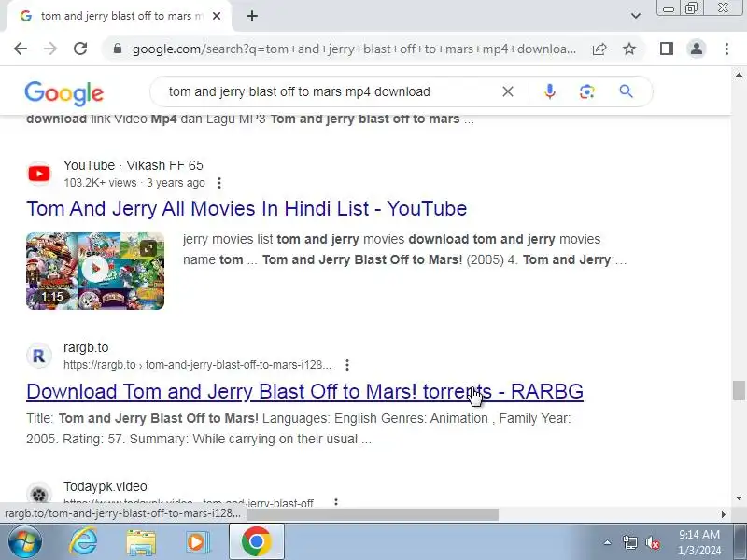The width and height of the screenshot is (747, 560).
Task: Open the Chrome side panel
Action: (x=667, y=49)
